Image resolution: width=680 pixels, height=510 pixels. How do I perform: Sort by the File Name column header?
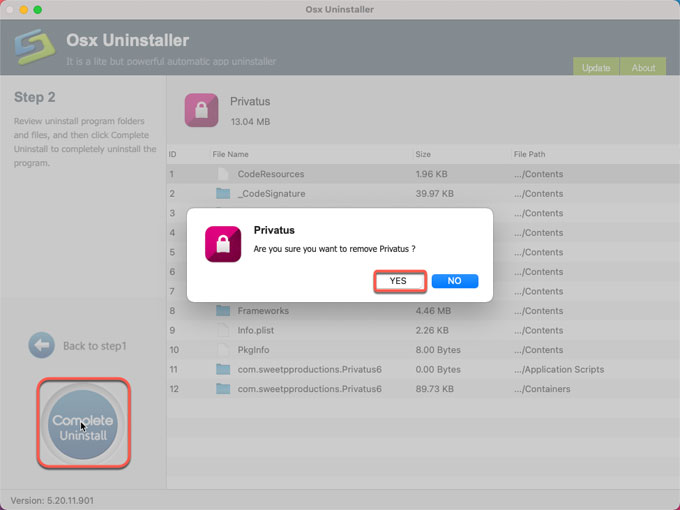coord(230,154)
